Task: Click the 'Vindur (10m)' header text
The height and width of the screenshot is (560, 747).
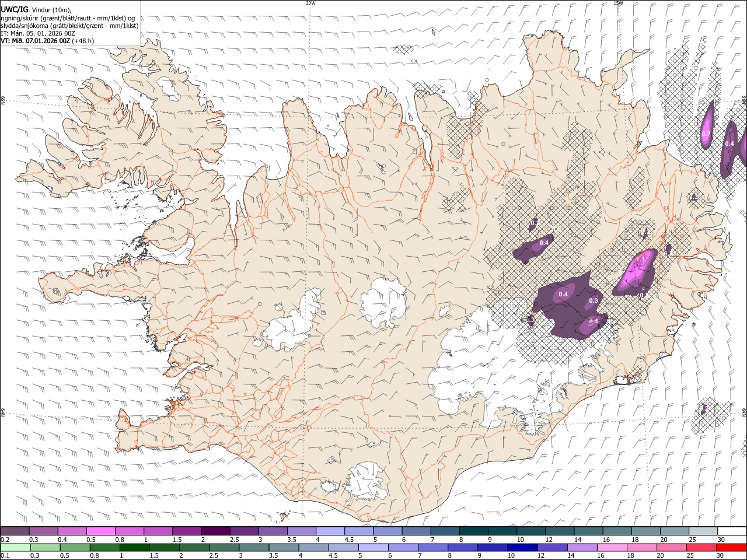Action: point(51,9)
